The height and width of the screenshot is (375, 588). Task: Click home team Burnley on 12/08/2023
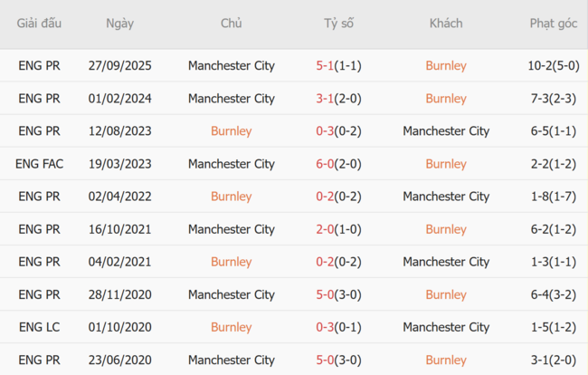pos(231,131)
